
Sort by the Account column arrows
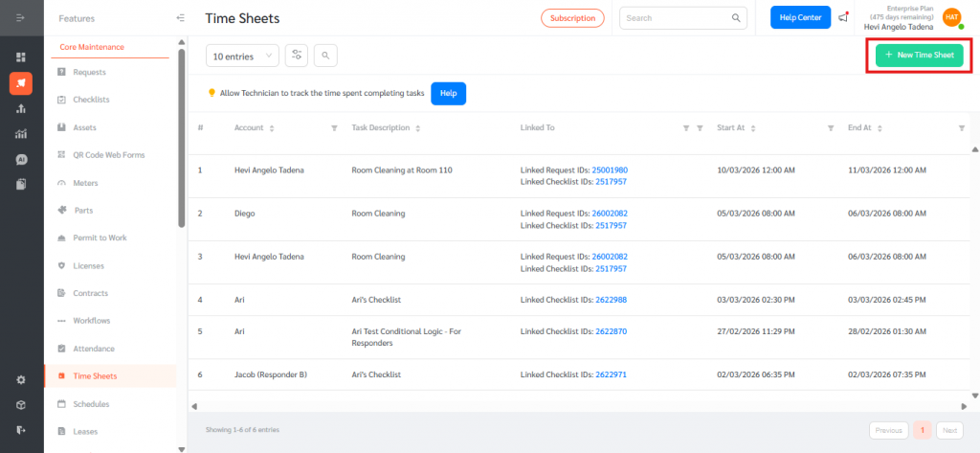pyautogui.click(x=272, y=128)
